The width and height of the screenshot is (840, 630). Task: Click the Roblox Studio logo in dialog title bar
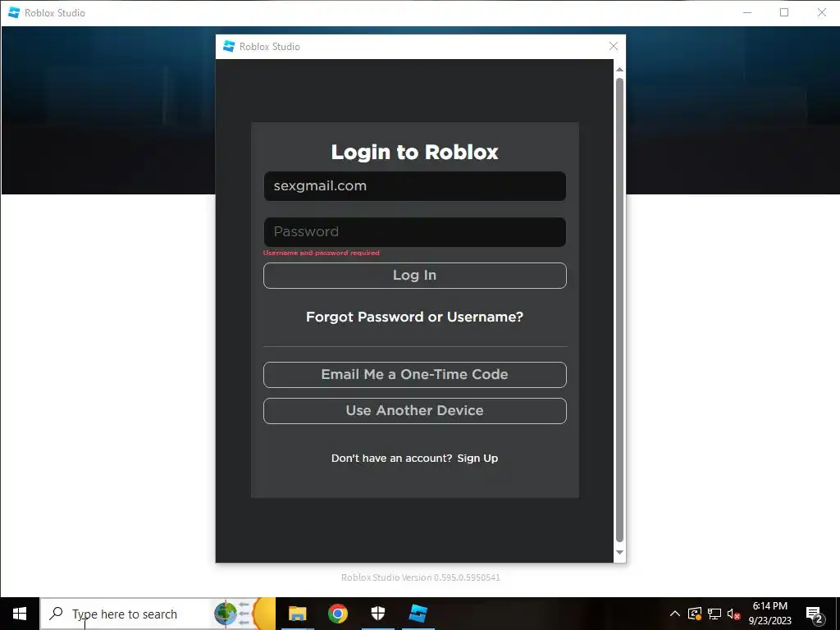tap(229, 47)
